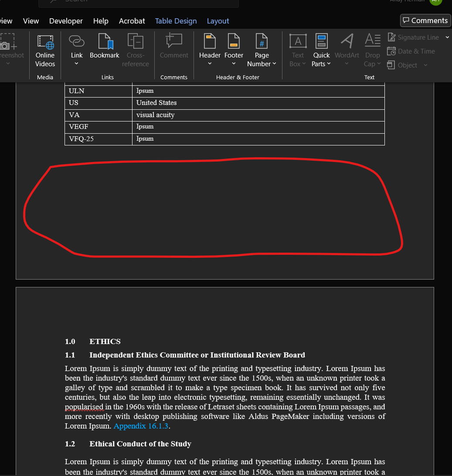Viewport: 452px width, 476px height.
Task: Click the Andy Herman account avatar
Action: pos(436,2)
